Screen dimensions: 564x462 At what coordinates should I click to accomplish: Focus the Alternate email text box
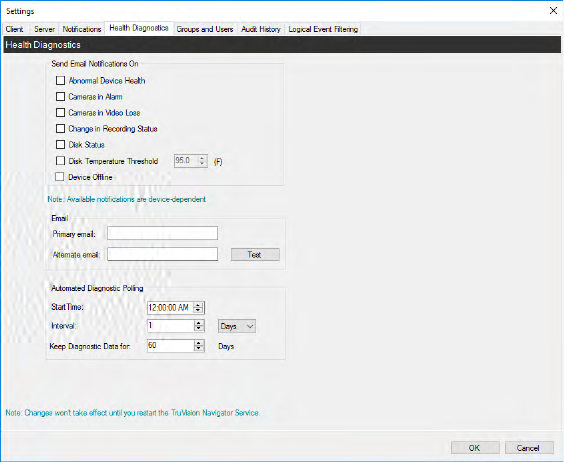162,254
